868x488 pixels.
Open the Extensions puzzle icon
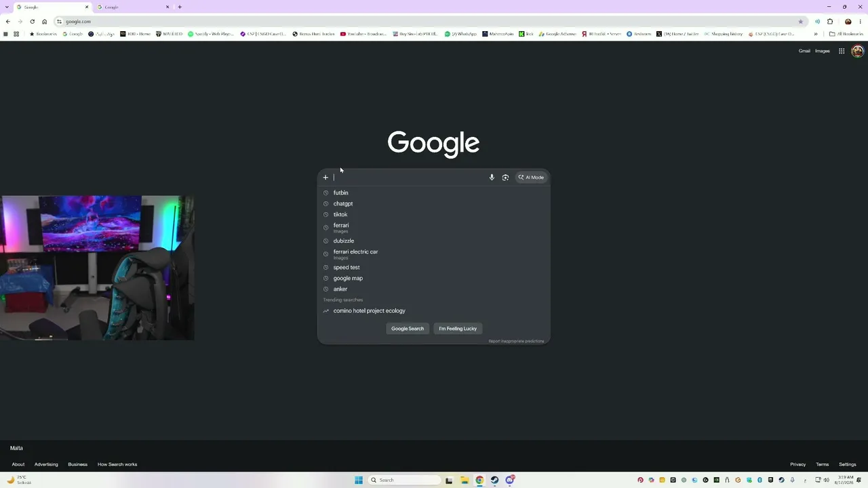(830, 22)
